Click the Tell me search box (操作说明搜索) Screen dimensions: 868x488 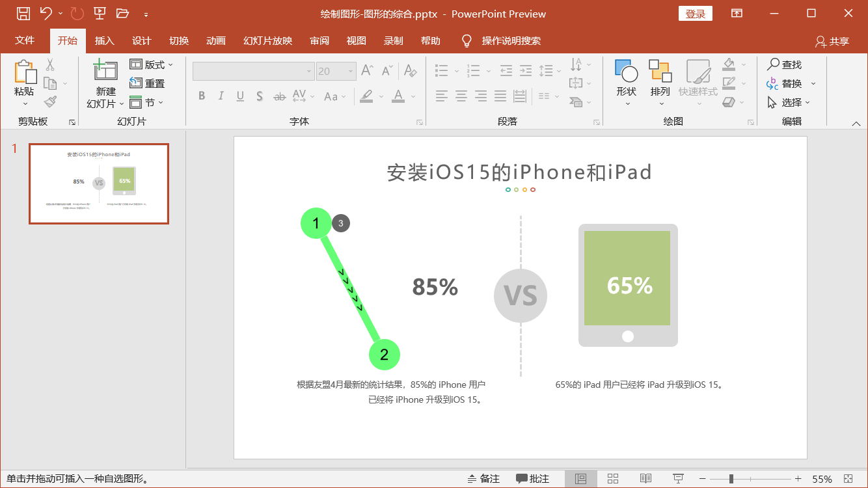[511, 40]
